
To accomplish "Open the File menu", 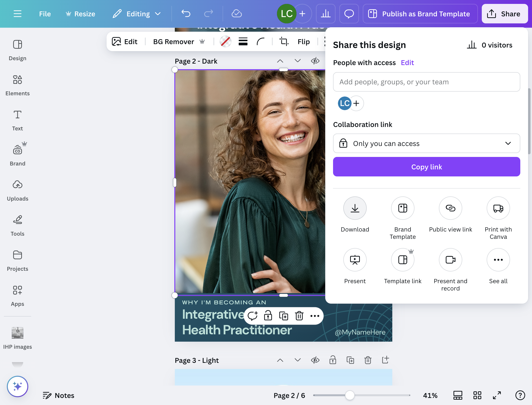I will (x=45, y=14).
